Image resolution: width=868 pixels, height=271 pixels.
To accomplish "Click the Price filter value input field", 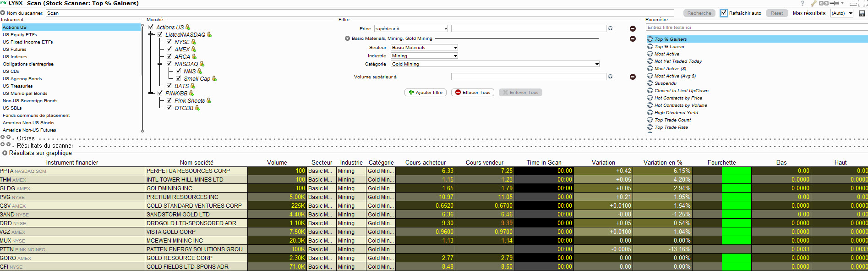I will 529,28.
